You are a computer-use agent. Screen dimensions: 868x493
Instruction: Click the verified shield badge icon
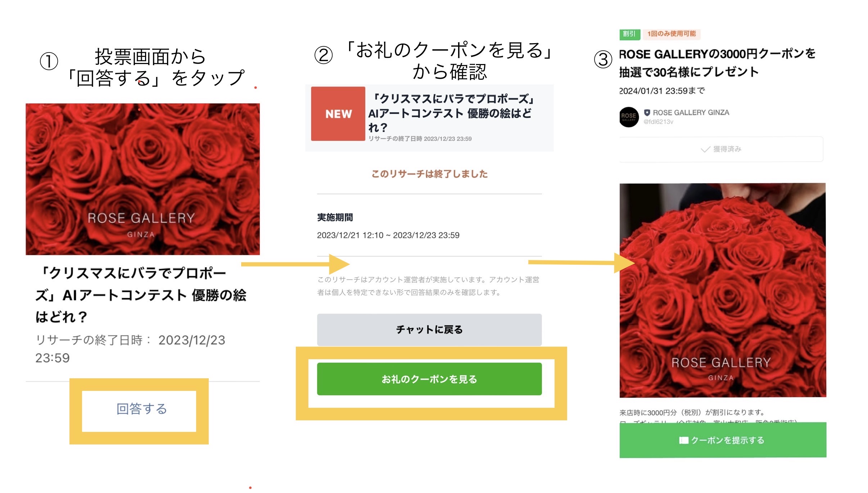coord(647,113)
